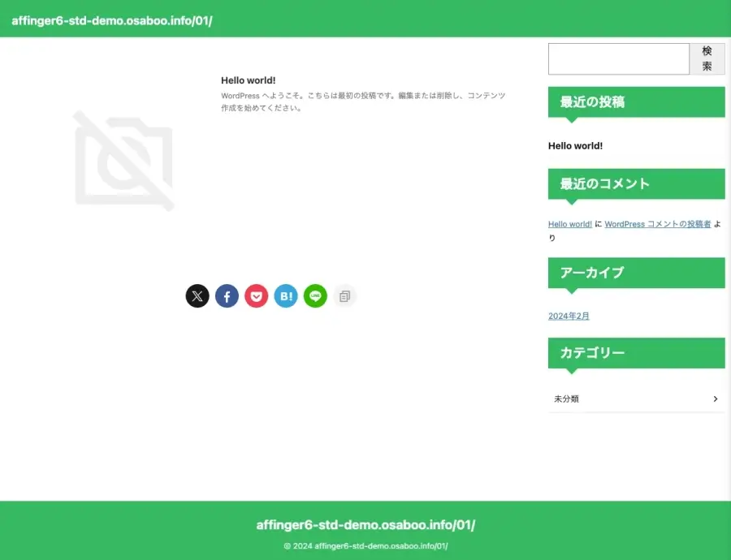Click the site title in the header
The image size is (731, 560).
pyautogui.click(x=112, y=20)
